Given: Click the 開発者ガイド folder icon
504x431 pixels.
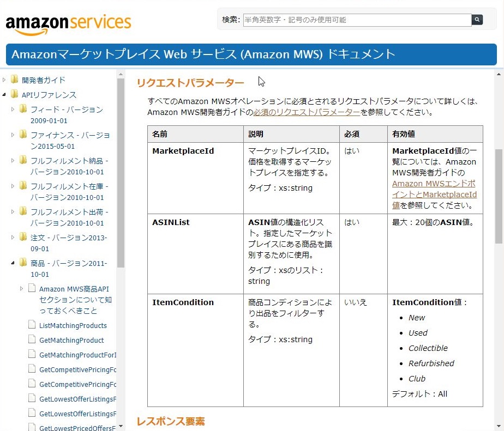Looking at the screenshot, I should pos(14,79).
